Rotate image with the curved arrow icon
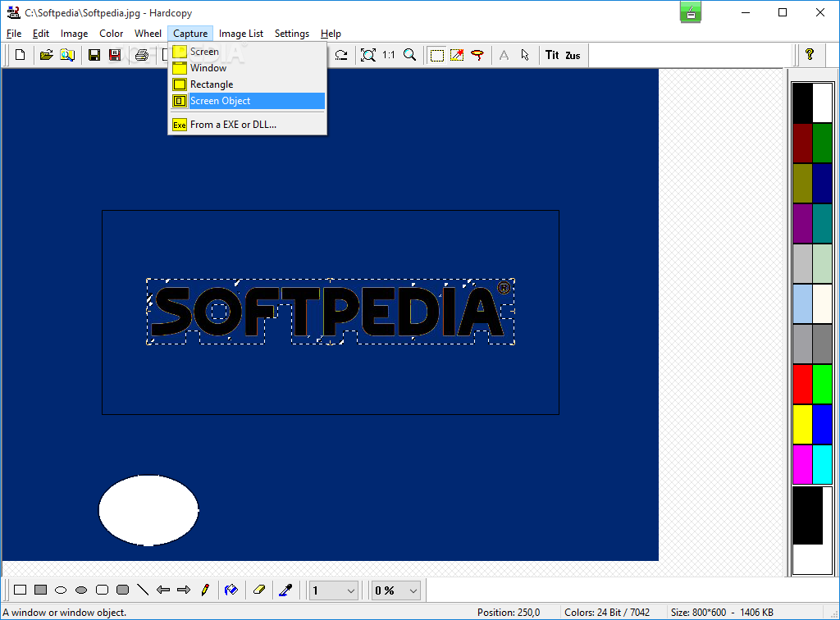Viewport: 840px width, 620px height. coord(341,55)
